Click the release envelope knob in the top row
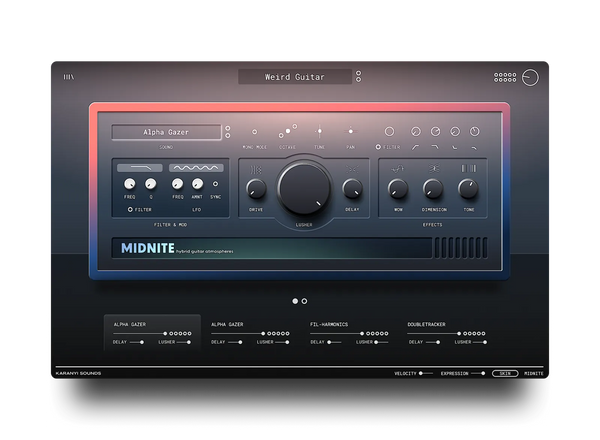This screenshot has height=440, width=600. (x=474, y=132)
